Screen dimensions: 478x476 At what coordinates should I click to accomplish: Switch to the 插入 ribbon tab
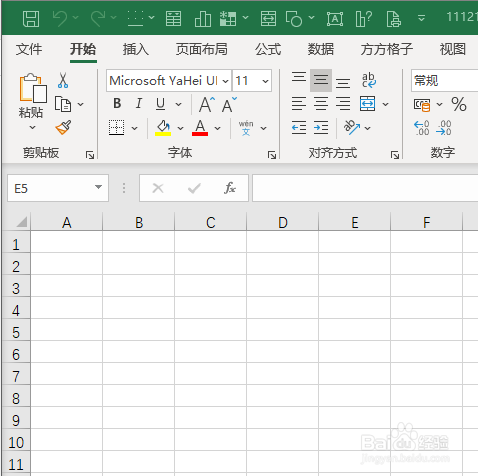135,49
